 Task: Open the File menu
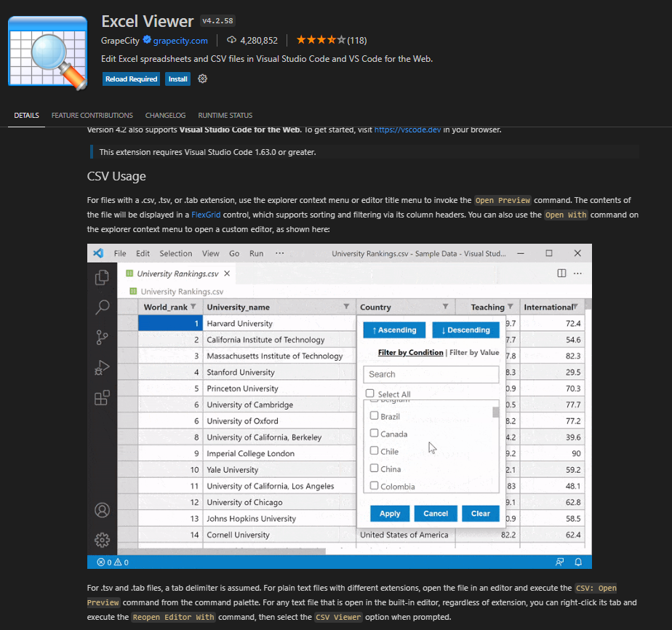[120, 253]
